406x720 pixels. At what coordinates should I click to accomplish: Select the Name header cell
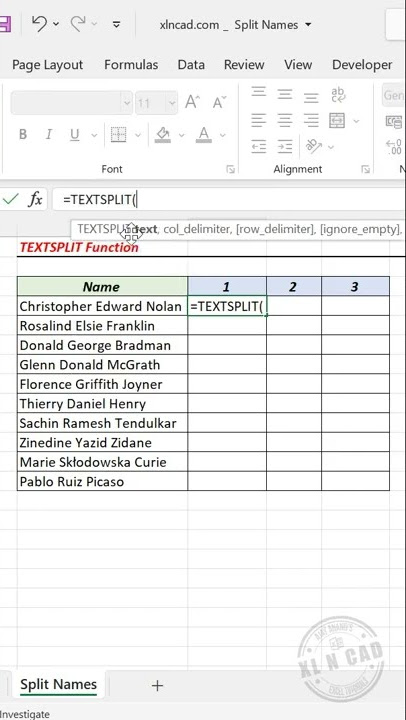click(102, 287)
